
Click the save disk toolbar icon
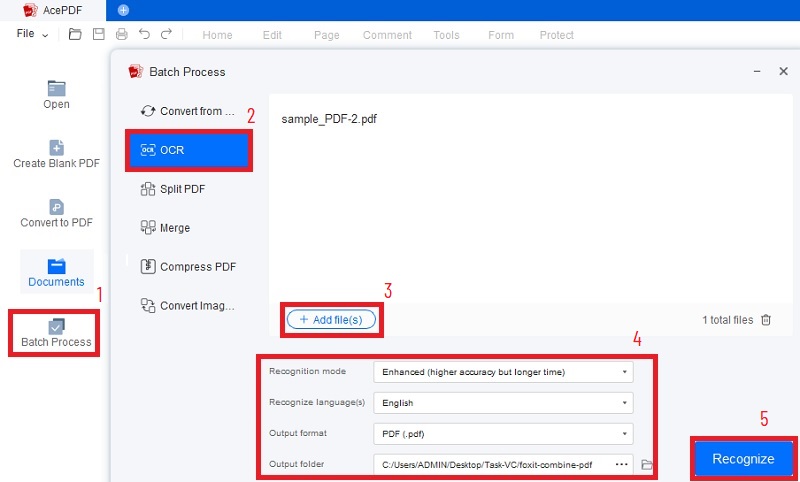tap(98, 34)
